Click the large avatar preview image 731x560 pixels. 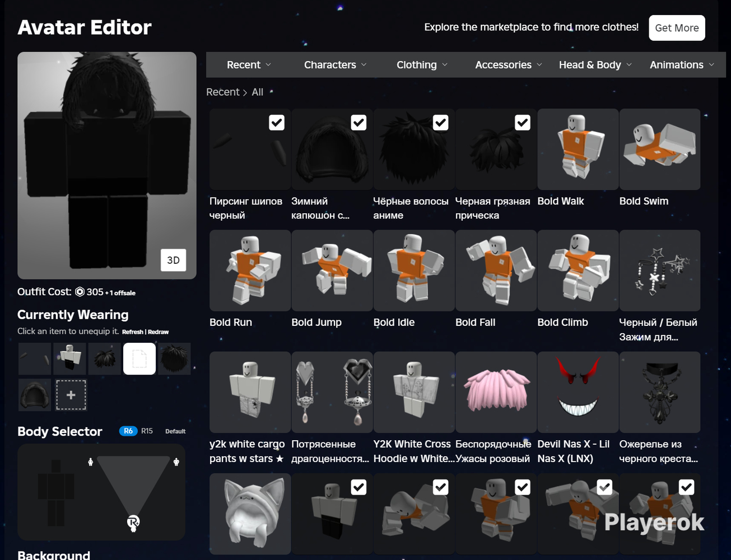(107, 166)
